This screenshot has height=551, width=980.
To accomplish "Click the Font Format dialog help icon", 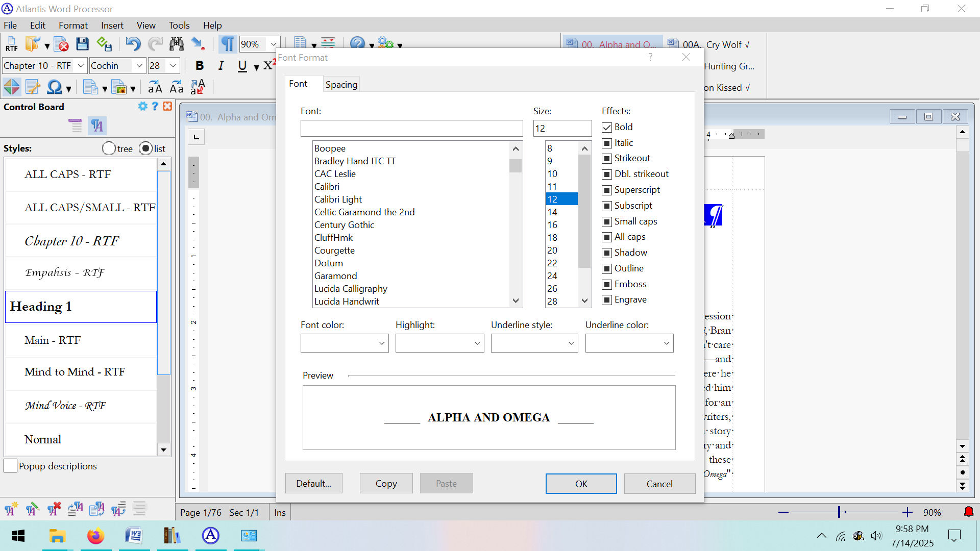I will (650, 57).
